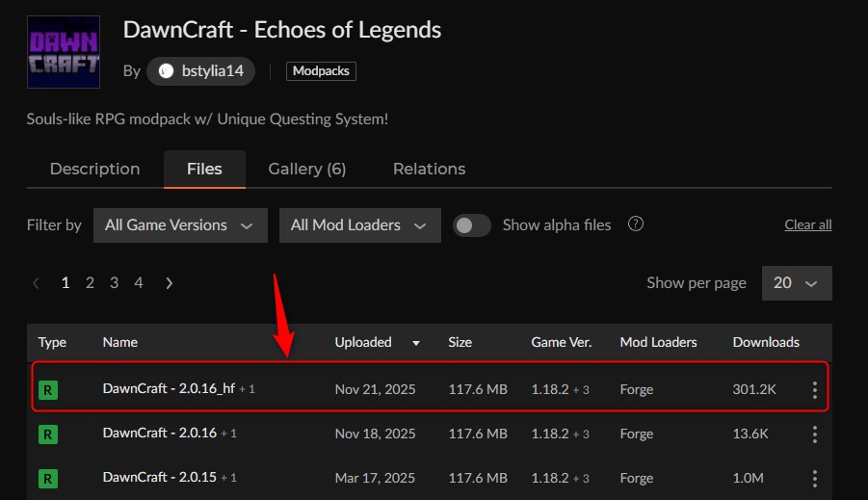Click the Type column header
The image size is (868, 500).
click(x=52, y=342)
